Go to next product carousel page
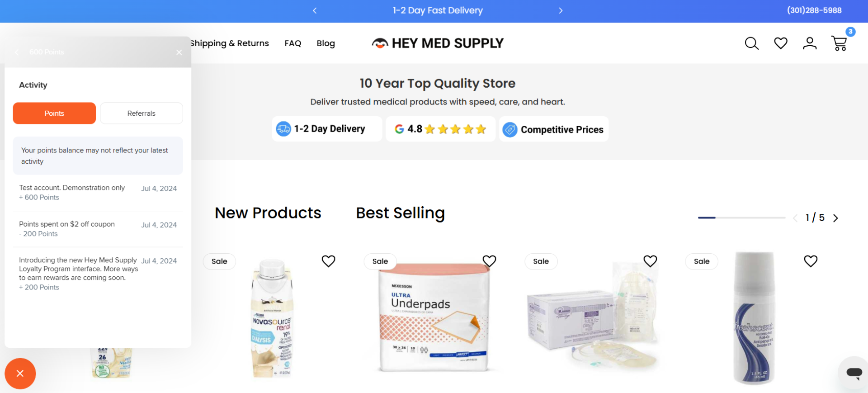Image resolution: width=868 pixels, height=393 pixels. point(835,218)
